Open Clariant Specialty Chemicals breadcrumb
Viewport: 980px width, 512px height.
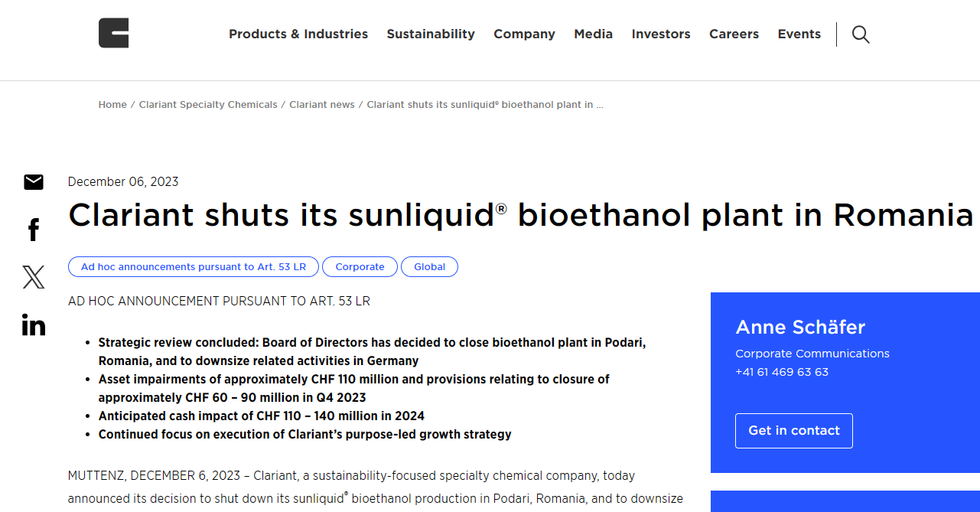tap(208, 105)
